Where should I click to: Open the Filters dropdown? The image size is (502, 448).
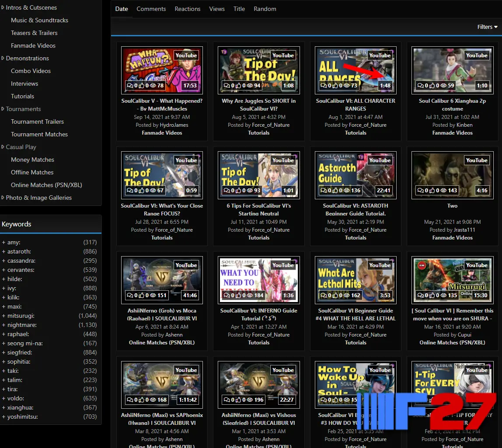pos(487,27)
